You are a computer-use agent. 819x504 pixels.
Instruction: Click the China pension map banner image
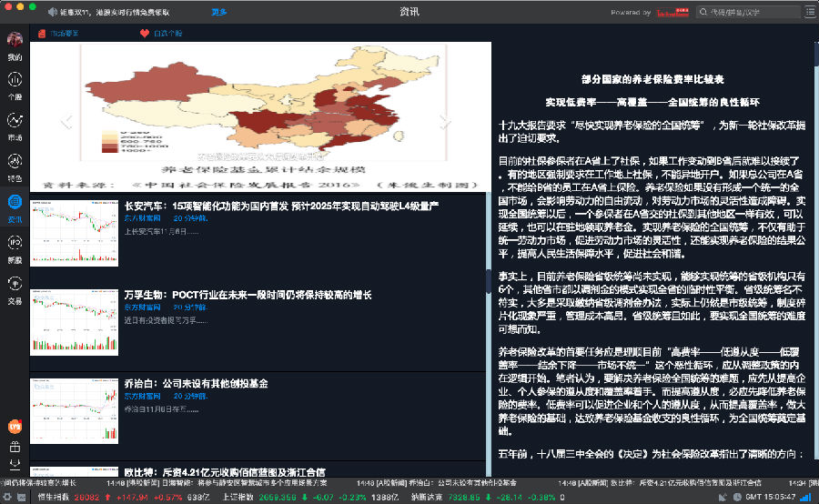click(x=260, y=116)
